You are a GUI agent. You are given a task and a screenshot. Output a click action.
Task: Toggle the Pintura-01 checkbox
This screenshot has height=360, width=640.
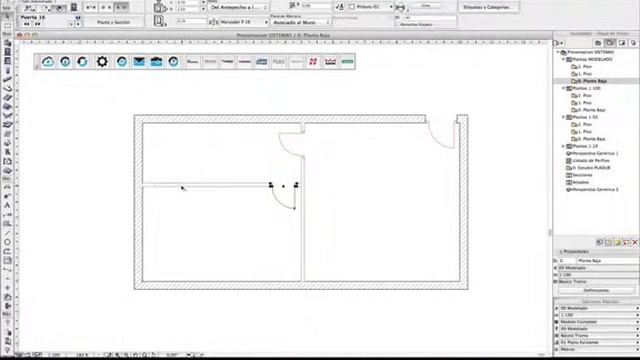(x=352, y=7)
